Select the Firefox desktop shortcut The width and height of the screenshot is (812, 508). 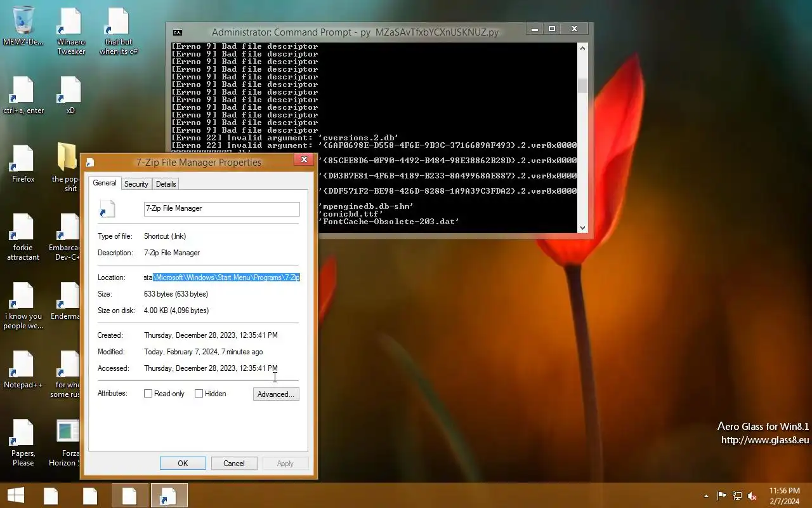coord(23,164)
